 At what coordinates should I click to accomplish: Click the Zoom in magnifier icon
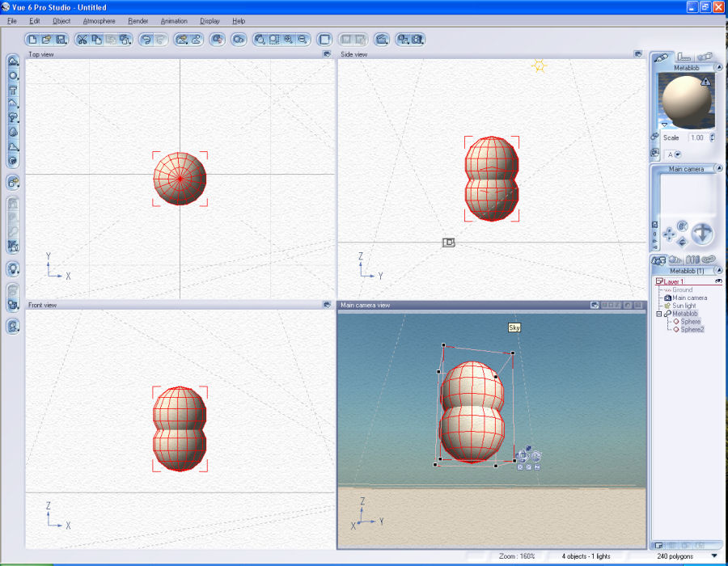pos(288,39)
